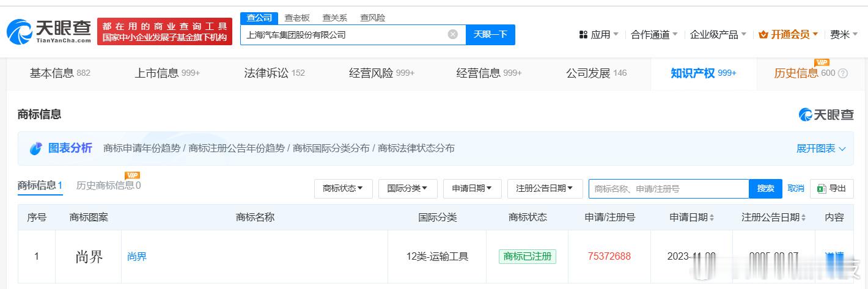The image size is (868, 289).
Task: Click the 商标法律状态分布 chart link
Action: (416, 148)
